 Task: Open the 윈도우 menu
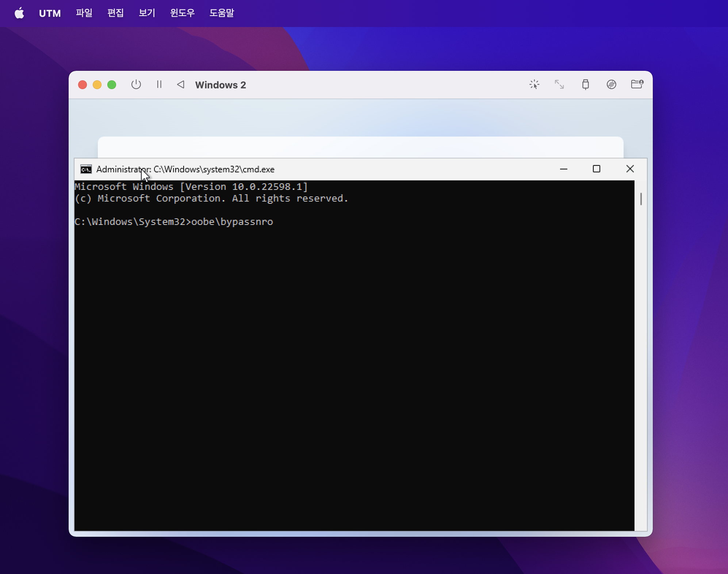coord(182,13)
